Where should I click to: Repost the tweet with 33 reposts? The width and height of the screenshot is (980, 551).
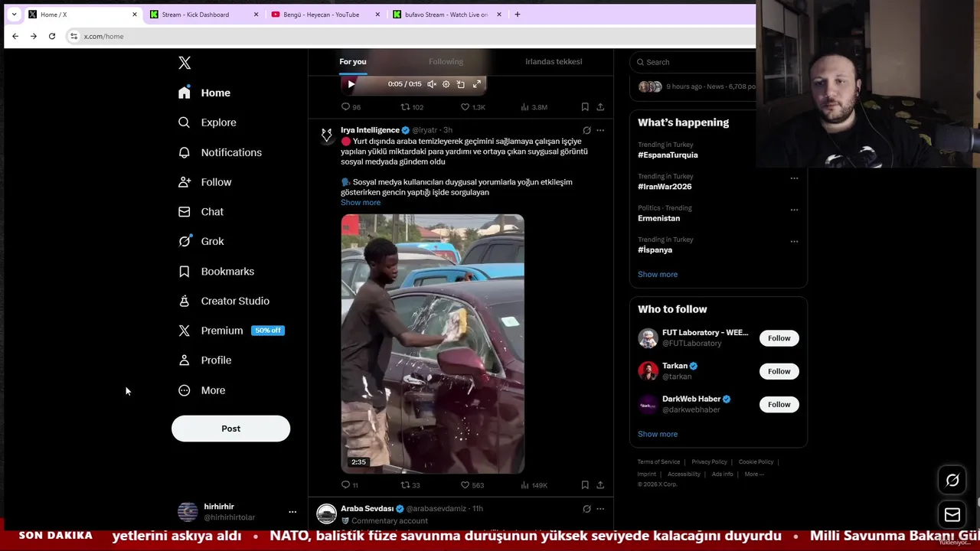[410, 485]
